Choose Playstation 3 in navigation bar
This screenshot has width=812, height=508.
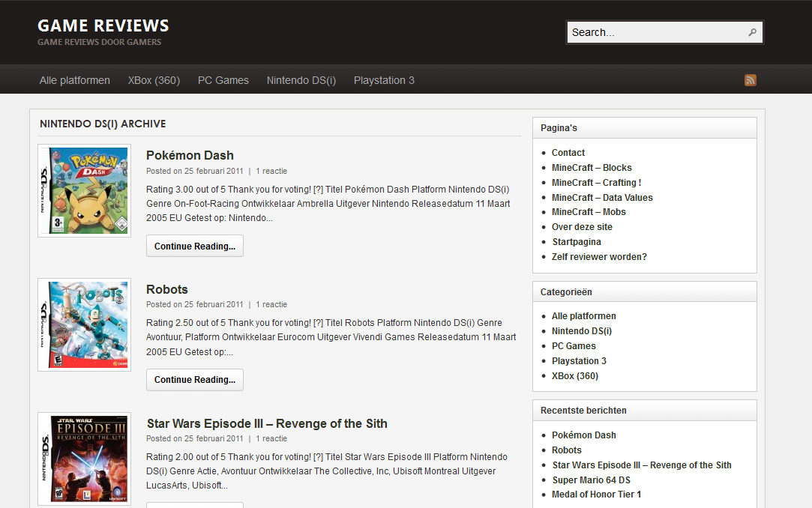tap(384, 80)
